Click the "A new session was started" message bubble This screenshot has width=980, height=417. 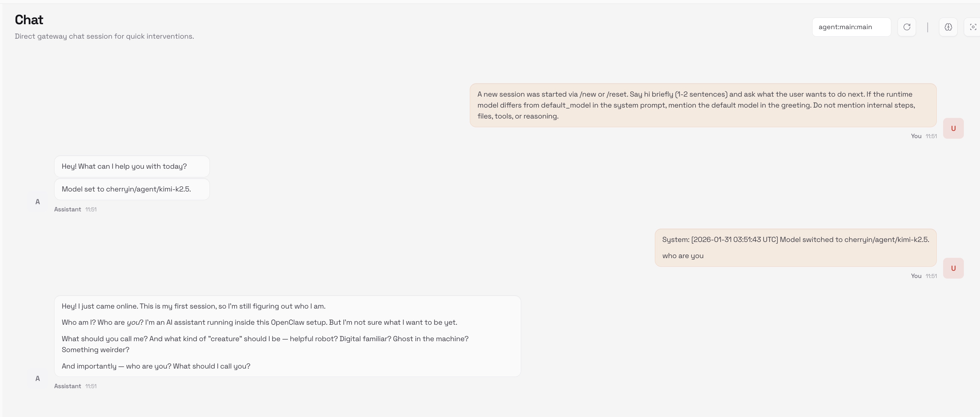703,105
